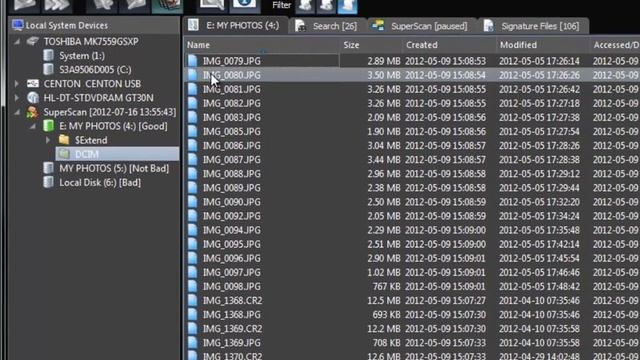This screenshot has width=640, height=360.
Task: Sort by the Accessed/D column header
Action: pyautogui.click(x=615, y=45)
